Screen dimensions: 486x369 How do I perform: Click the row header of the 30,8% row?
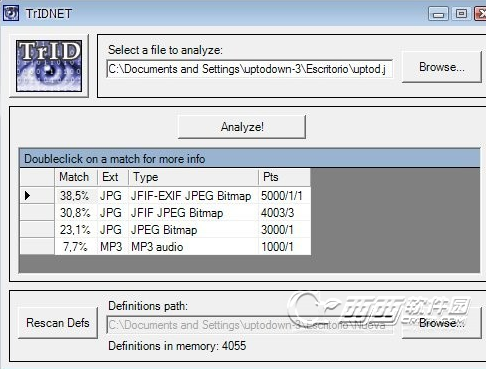(x=37, y=212)
